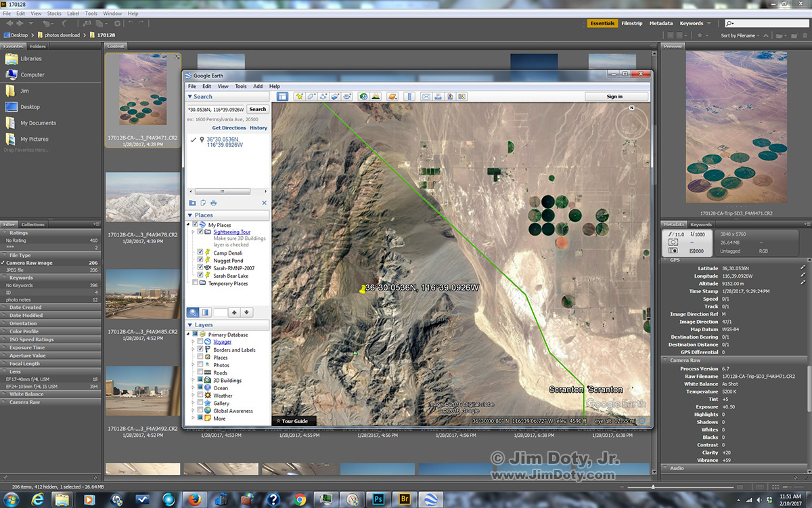This screenshot has height=508, width=812.
Task: Click the Voyager layer link
Action: [222, 342]
